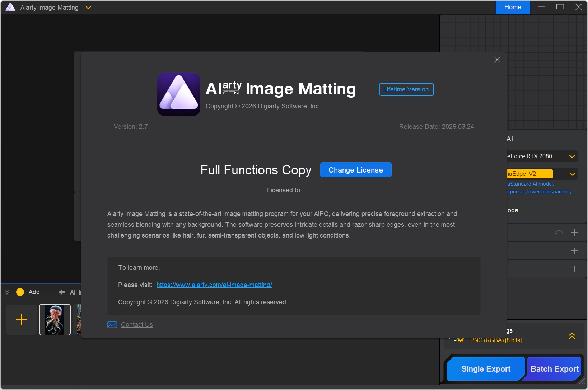Click the Aiarty logo in the title bar
The height and width of the screenshot is (390, 588).
(x=10, y=8)
